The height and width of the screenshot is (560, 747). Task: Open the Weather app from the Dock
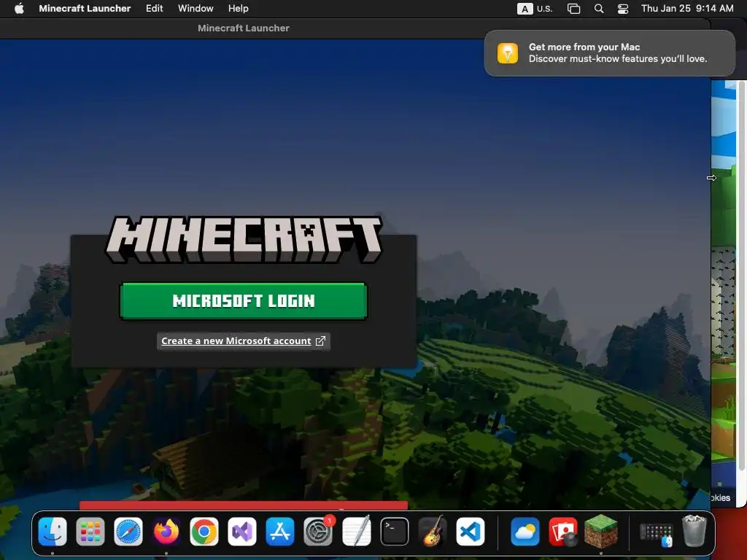pyautogui.click(x=525, y=531)
